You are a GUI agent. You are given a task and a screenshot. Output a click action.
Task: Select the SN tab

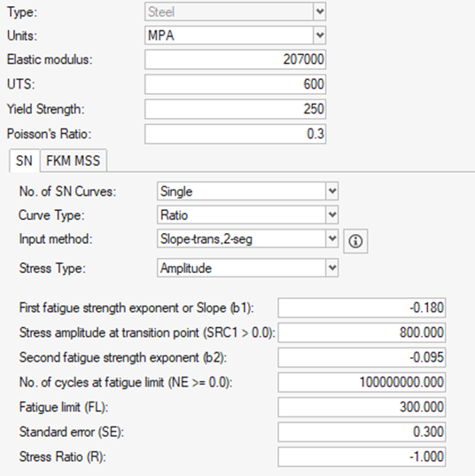24,160
